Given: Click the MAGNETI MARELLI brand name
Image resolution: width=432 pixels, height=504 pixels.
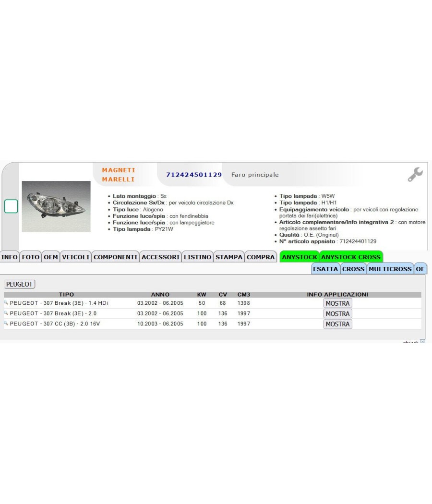Looking at the screenshot, I should coord(119,175).
